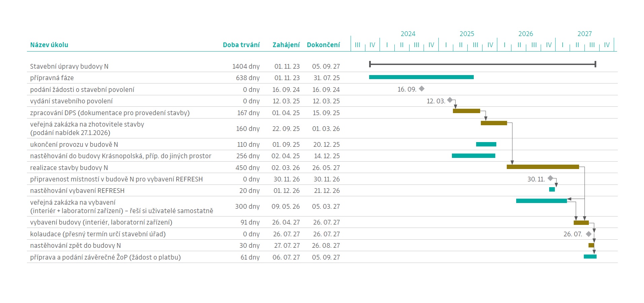
Task: Select the 30. 11. milestone diamond marker
Action: pyautogui.click(x=550, y=178)
